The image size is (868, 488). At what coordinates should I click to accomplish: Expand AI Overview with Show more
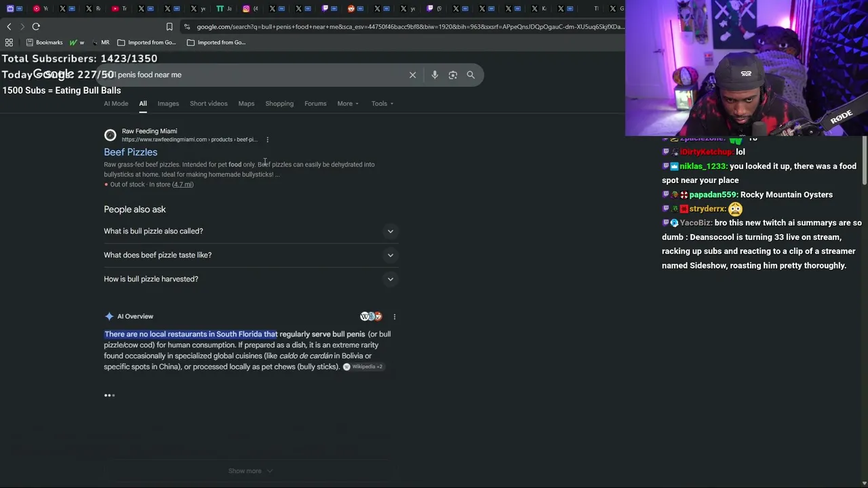pyautogui.click(x=250, y=471)
